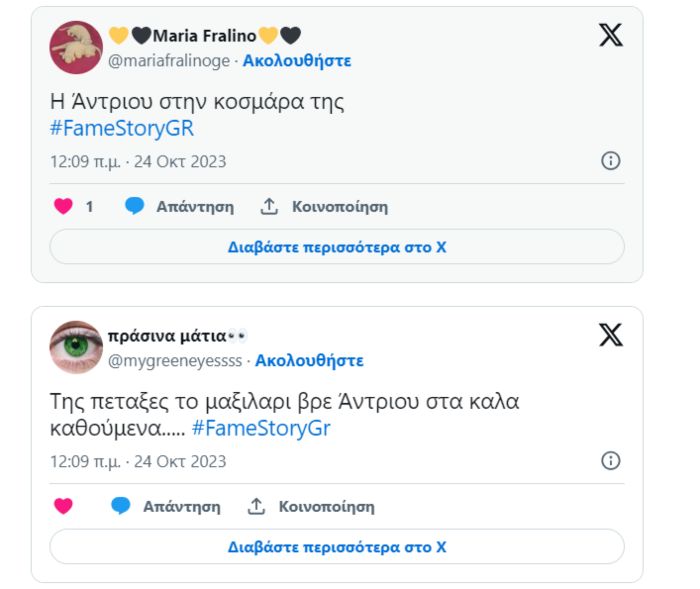Open Maria Fralino's profile avatar
Viewport: 700px width, 589px height.
click(x=76, y=47)
